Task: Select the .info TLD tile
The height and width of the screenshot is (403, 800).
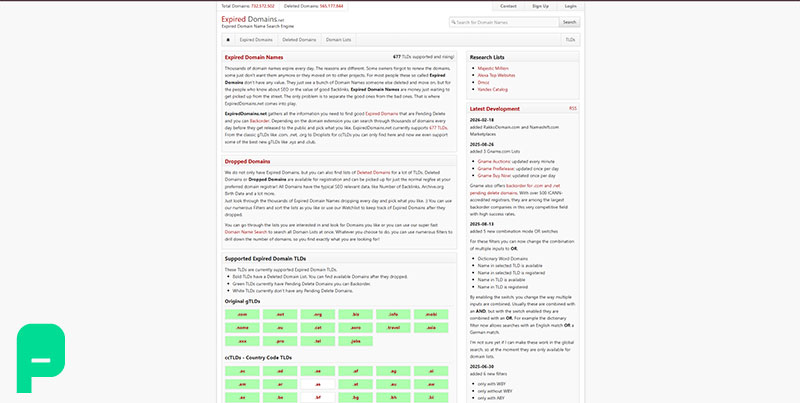Action: pos(393,314)
